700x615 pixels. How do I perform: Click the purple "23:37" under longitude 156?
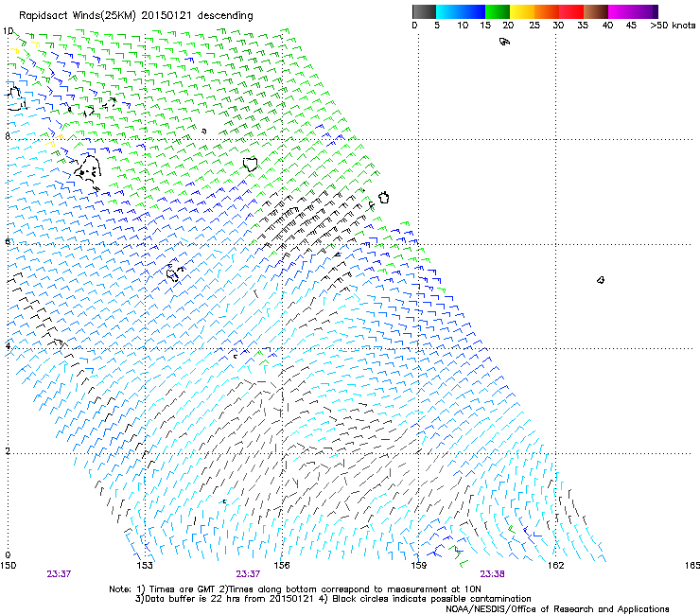click(248, 574)
